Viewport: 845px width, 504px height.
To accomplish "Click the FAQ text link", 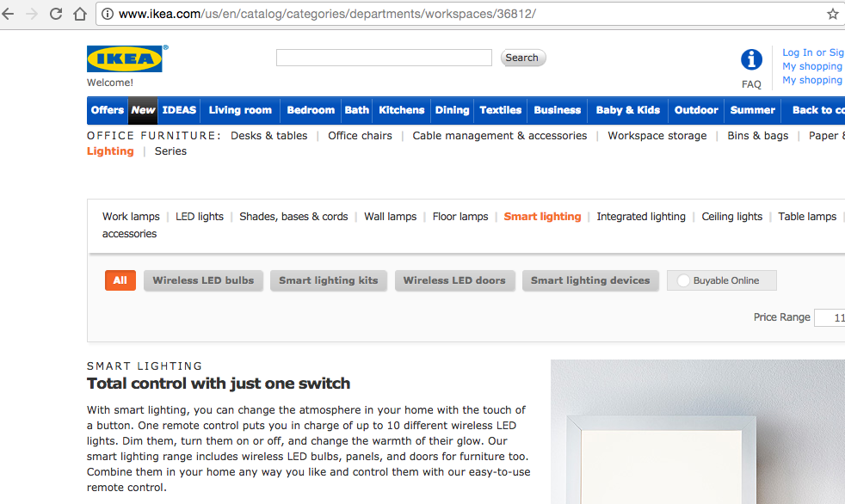I will (751, 84).
